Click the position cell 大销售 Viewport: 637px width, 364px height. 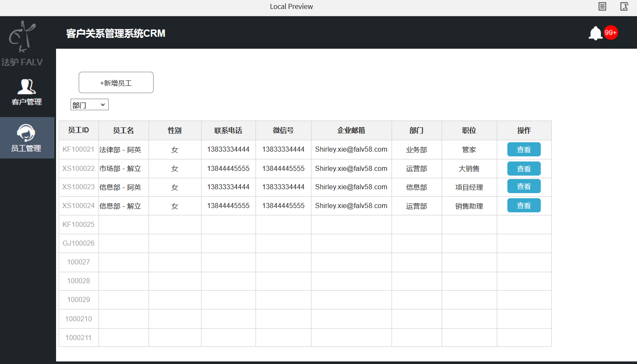pos(469,168)
